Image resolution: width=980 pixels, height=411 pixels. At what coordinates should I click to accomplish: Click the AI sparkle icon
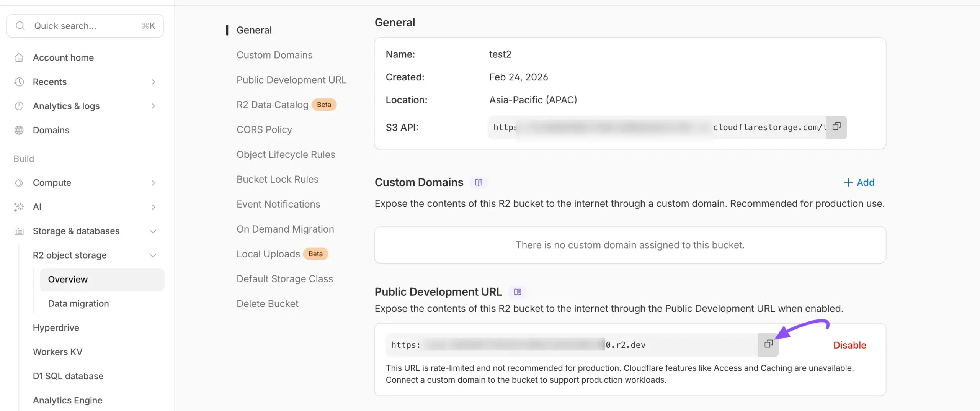(19, 207)
